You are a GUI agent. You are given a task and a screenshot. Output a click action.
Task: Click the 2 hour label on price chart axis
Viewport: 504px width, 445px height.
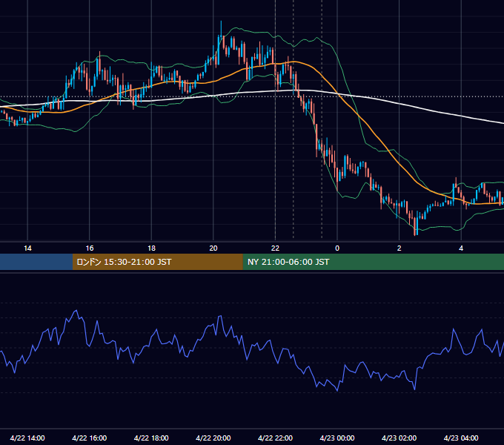tap(399, 248)
